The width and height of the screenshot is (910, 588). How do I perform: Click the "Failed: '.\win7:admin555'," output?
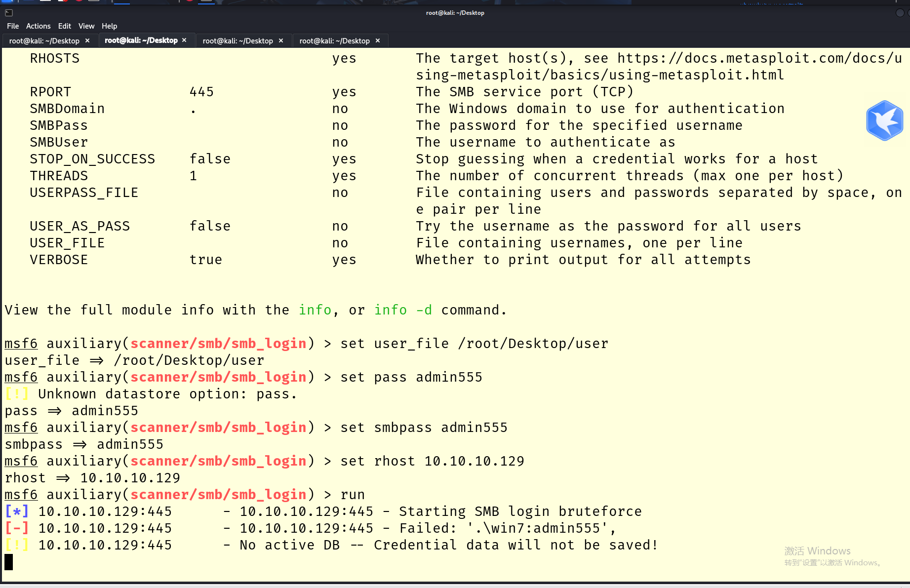coord(508,528)
